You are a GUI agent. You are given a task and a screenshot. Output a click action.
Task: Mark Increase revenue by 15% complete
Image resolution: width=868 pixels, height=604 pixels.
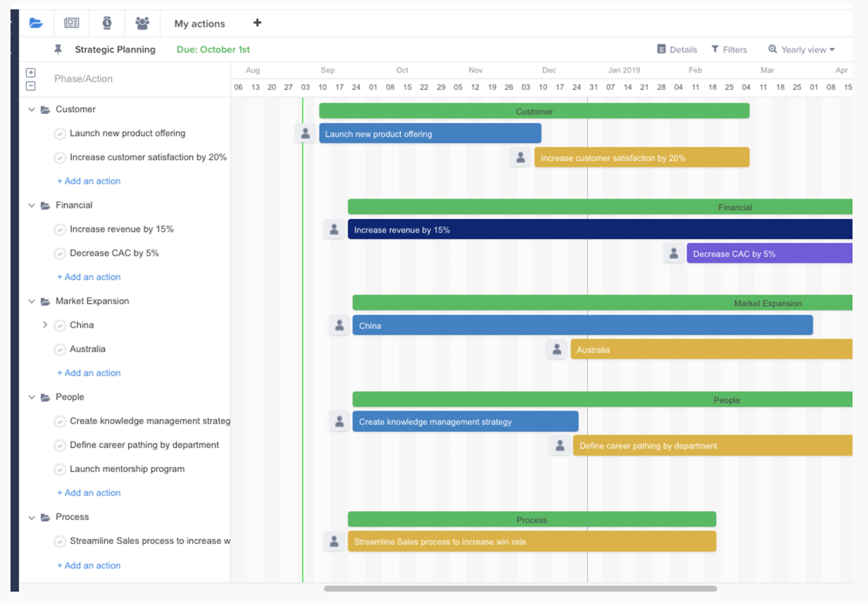60,230
